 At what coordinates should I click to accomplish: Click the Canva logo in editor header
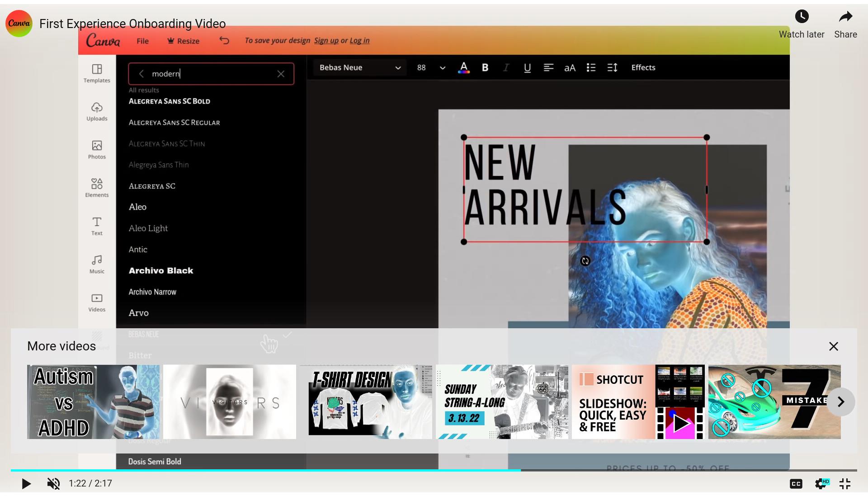(x=103, y=41)
